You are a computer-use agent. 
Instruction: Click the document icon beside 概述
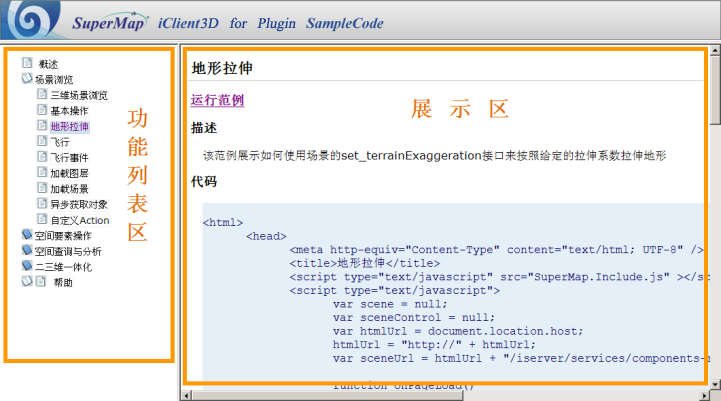tap(26, 63)
